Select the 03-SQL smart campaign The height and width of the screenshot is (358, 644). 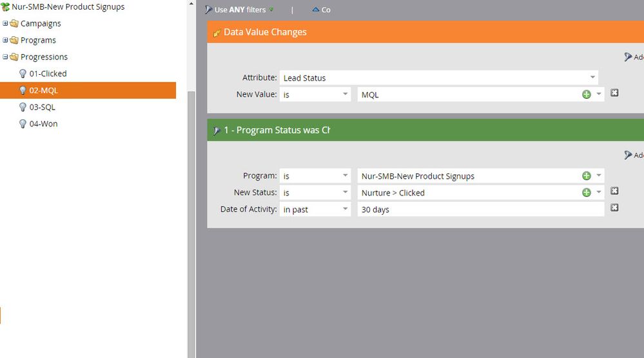click(x=42, y=107)
